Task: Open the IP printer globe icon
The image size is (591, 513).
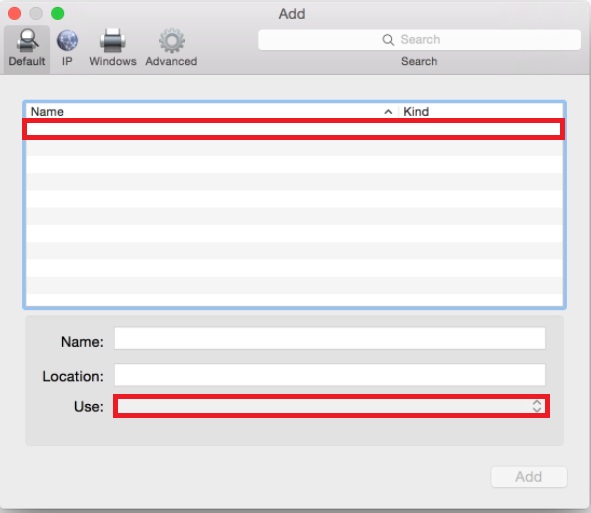Action: click(67, 40)
